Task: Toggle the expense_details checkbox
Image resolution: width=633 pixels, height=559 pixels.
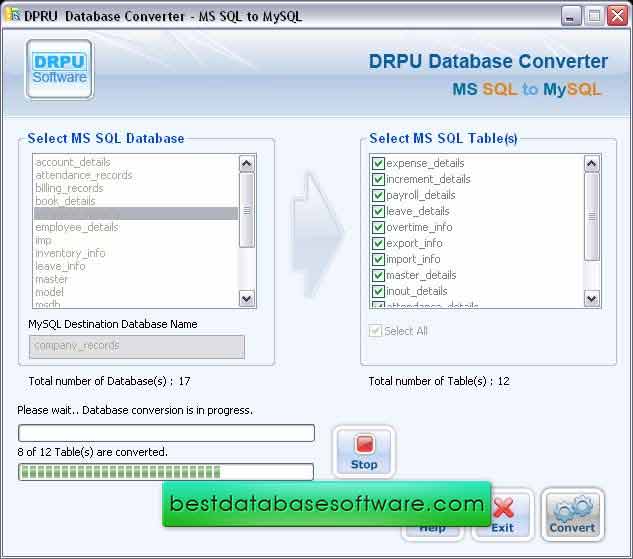Action: point(378,163)
